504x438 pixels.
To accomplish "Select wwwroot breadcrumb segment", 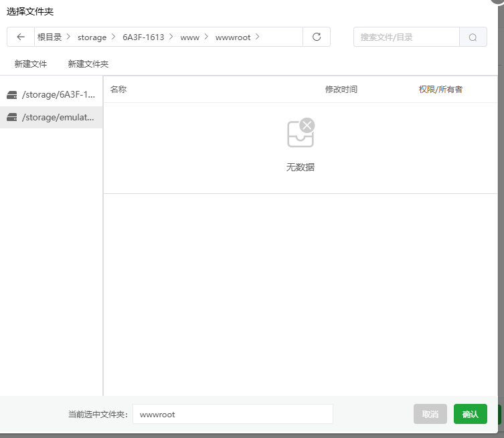I will tap(233, 37).
